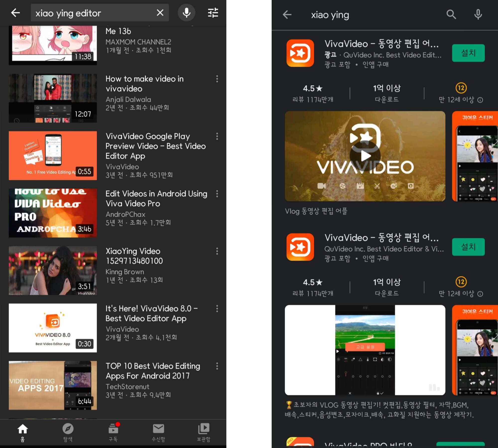Open options for TOP 10 Best Video Editing
The height and width of the screenshot is (448, 498).
(217, 366)
